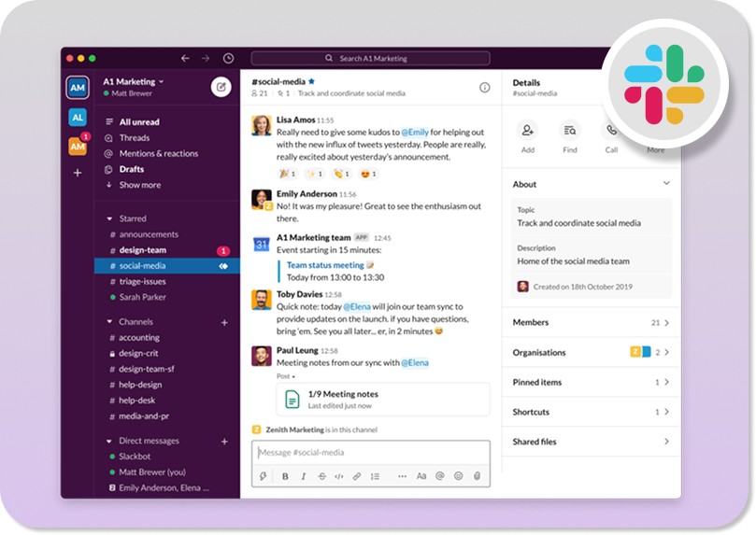Image resolution: width=756 pixels, height=535 pixels.
Task: Toggle the Aa formatting visibility
Action: [421, 476]
